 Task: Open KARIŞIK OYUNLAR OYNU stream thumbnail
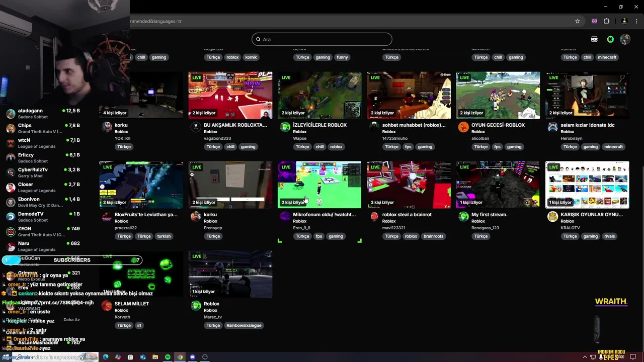(x=587, y=185)
